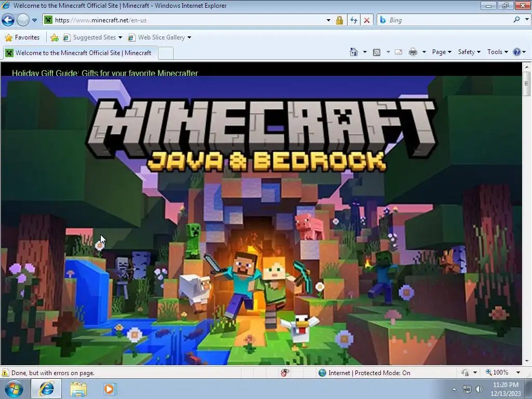This screenshot has height=399, width=532.
Task: Open the Safety menu
Action: 469,52
